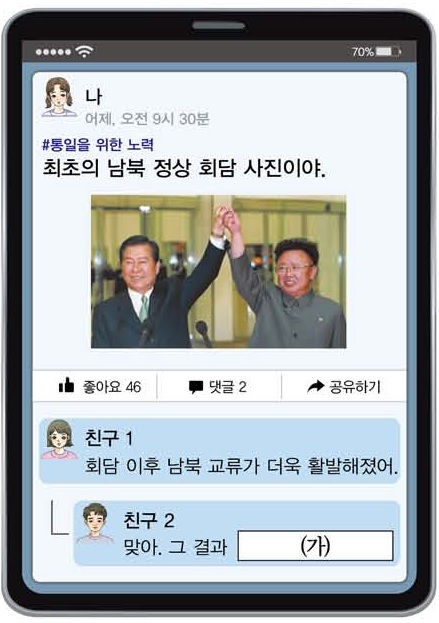Click the 친구 1 username
This screenshot has height=623, width=439.
point(109,437)
